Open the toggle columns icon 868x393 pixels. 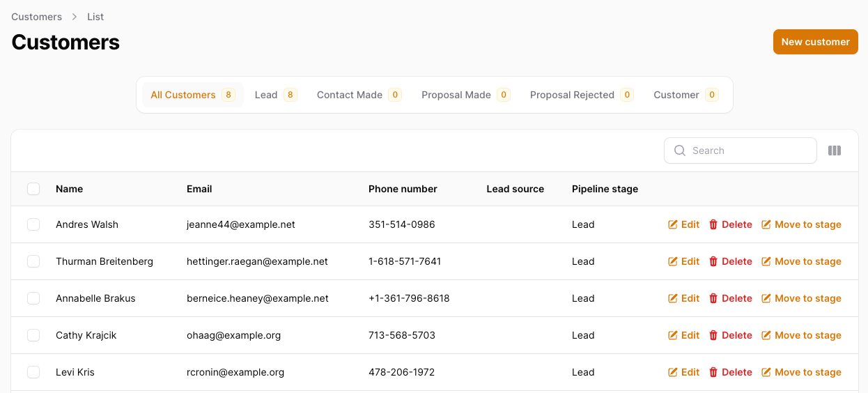click(835, 151)
